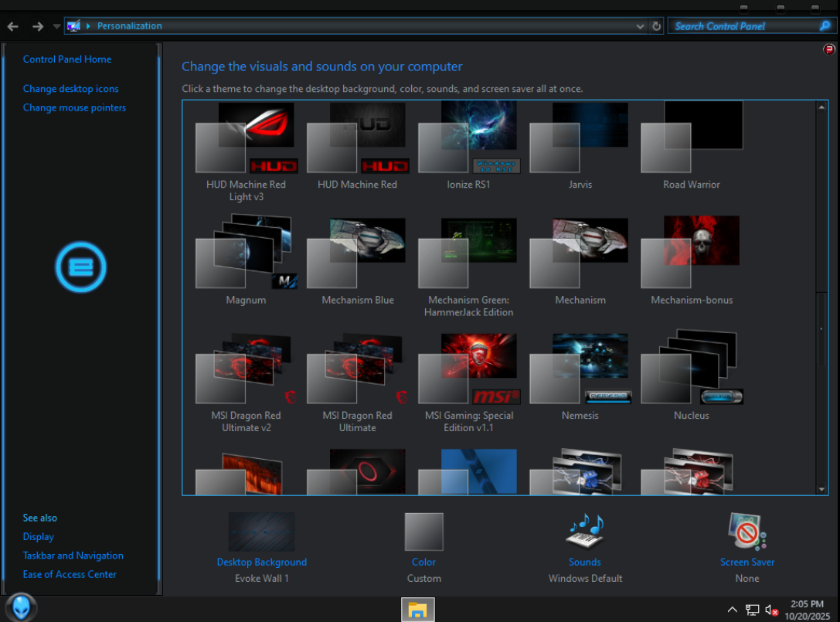The image size is (840, 622).
Task: Click the muted volume tray icon
Action: point(771,610)
